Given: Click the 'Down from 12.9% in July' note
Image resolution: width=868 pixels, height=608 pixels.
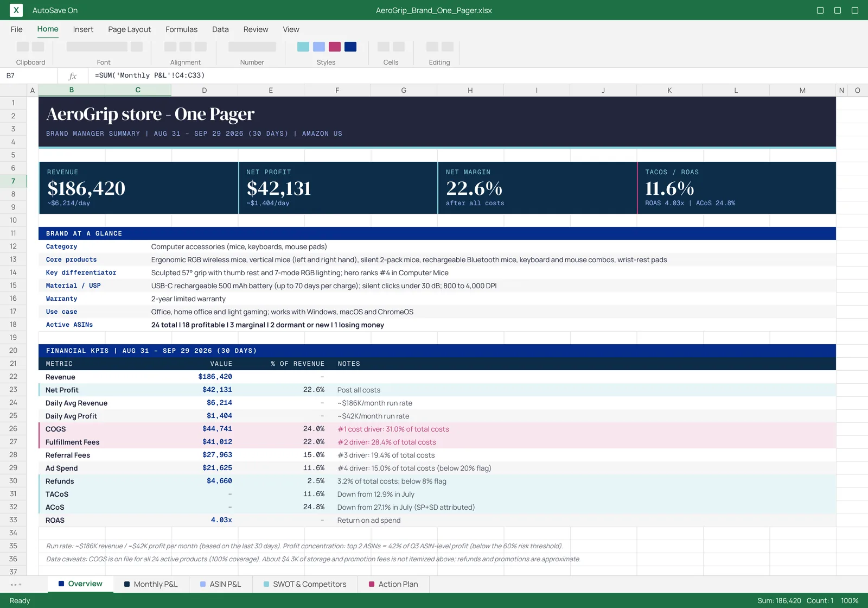Looking at the screenshot, I should 376,494.
